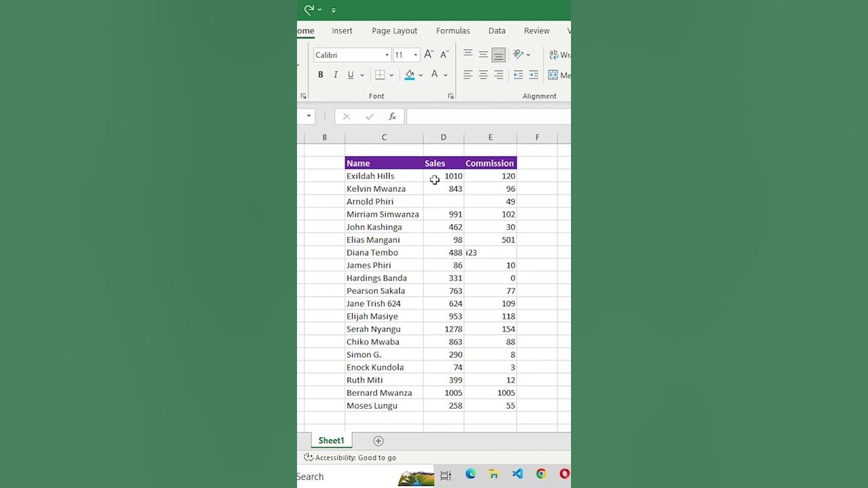Screen dimensions: 868x488
Task: Open the Borders dropdown arrow
Action: 391,75
